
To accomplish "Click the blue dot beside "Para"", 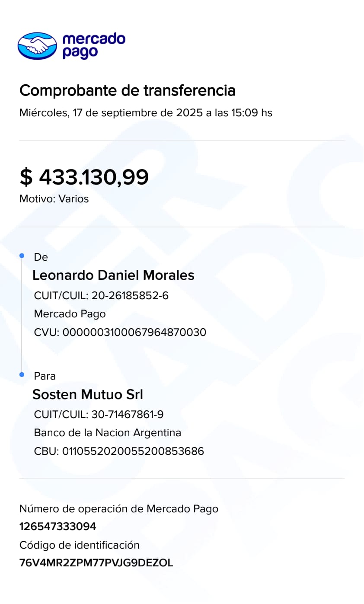I will click(22, 375).
